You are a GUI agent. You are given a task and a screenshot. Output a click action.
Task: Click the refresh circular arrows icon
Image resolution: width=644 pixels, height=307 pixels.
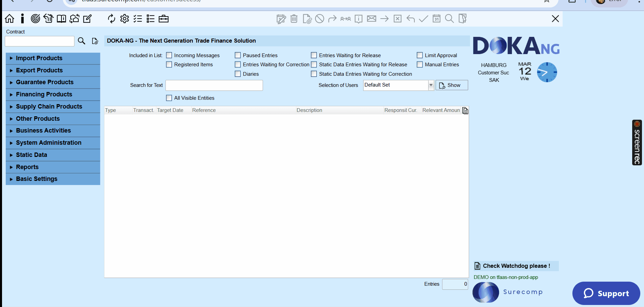coord(111,19)
